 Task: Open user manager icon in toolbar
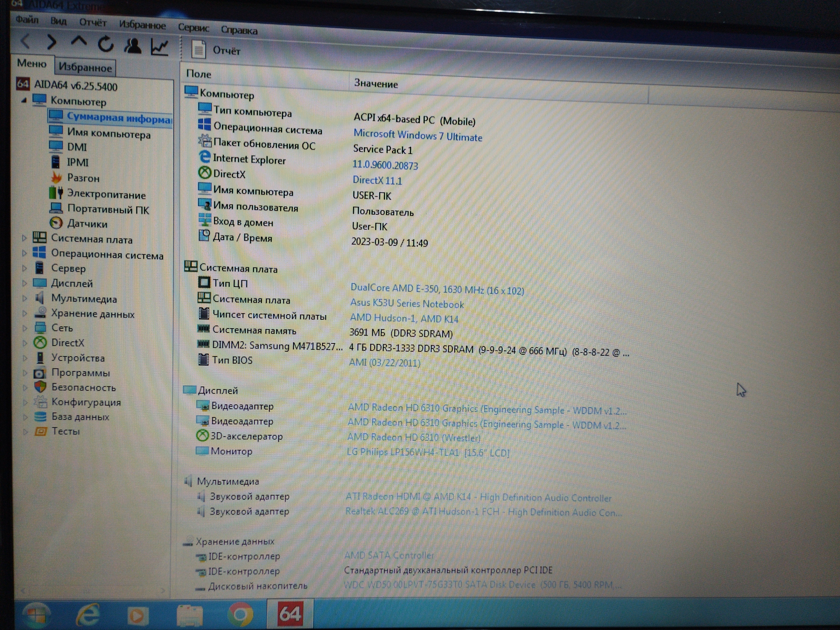pyautogui.click(x=133, y=45)
